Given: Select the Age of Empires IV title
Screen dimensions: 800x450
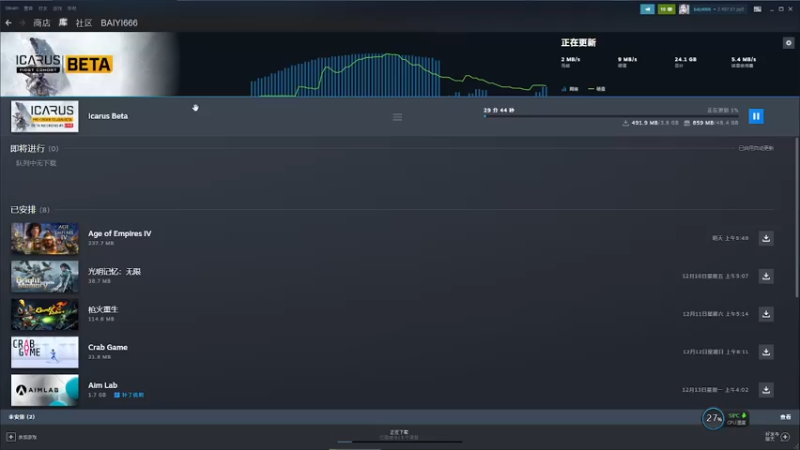Looking at the screenshot, I should (x=119, y=233).
